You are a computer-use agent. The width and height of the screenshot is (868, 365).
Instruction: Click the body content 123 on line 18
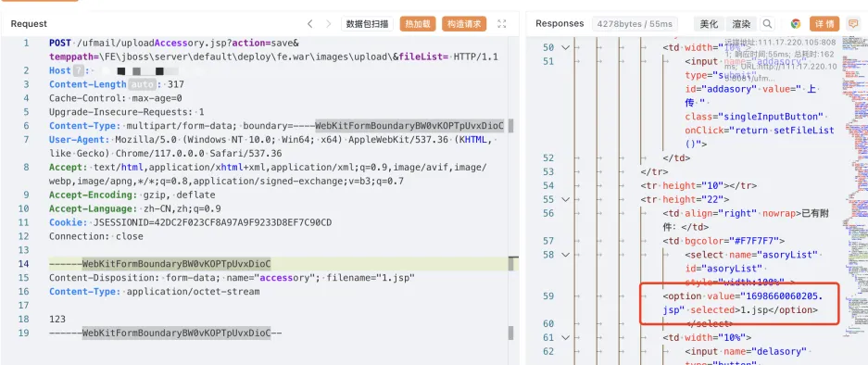[x=57, y=319]
